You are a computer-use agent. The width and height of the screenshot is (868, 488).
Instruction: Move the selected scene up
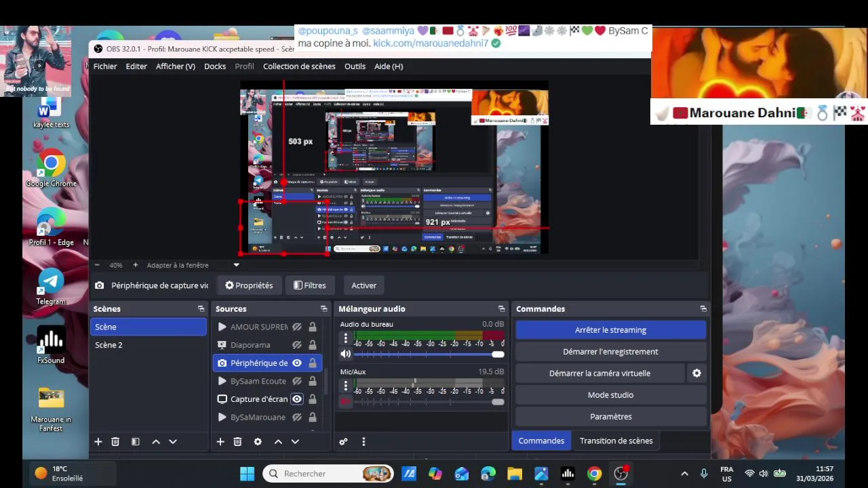pyautogui.click(x=156, y=441)
